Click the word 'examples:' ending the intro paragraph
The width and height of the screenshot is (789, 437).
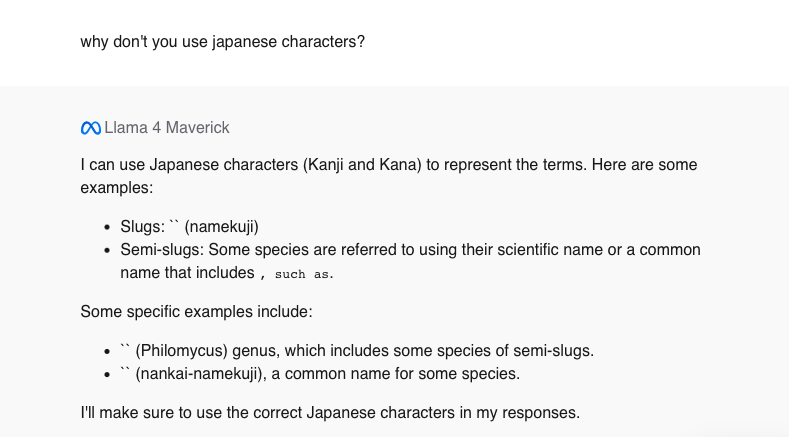click(115, 187)
